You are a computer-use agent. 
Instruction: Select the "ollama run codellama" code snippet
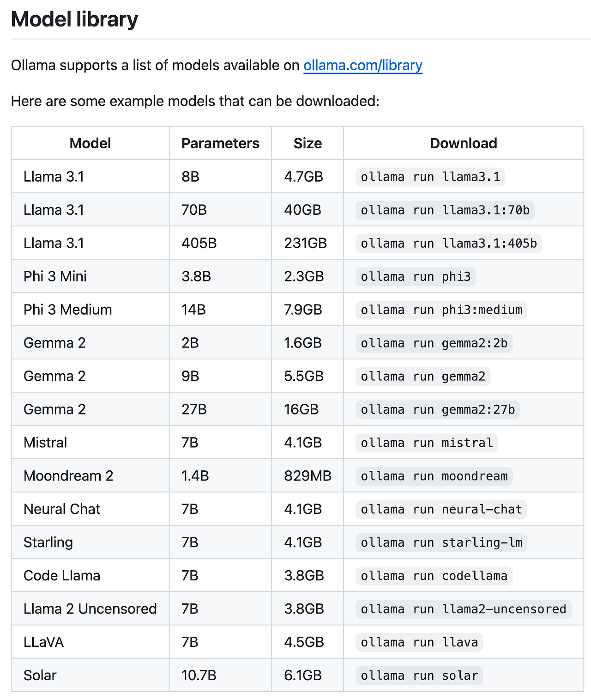[x=434, y=576]
